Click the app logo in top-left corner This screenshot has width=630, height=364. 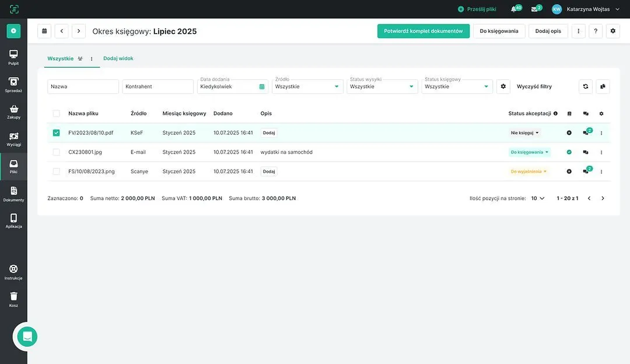click(x=14, y=9)
